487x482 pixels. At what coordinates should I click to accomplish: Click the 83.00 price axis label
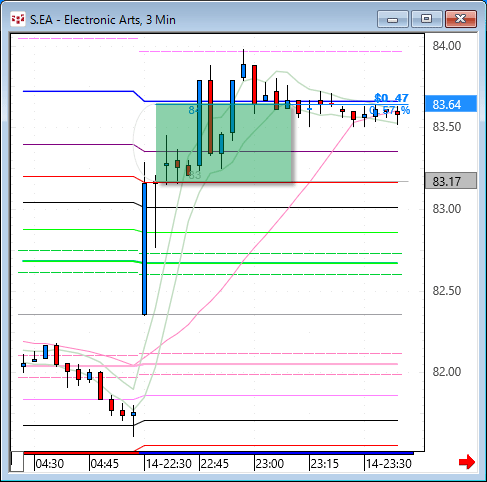pyautogui.click(x=447, y=209)
